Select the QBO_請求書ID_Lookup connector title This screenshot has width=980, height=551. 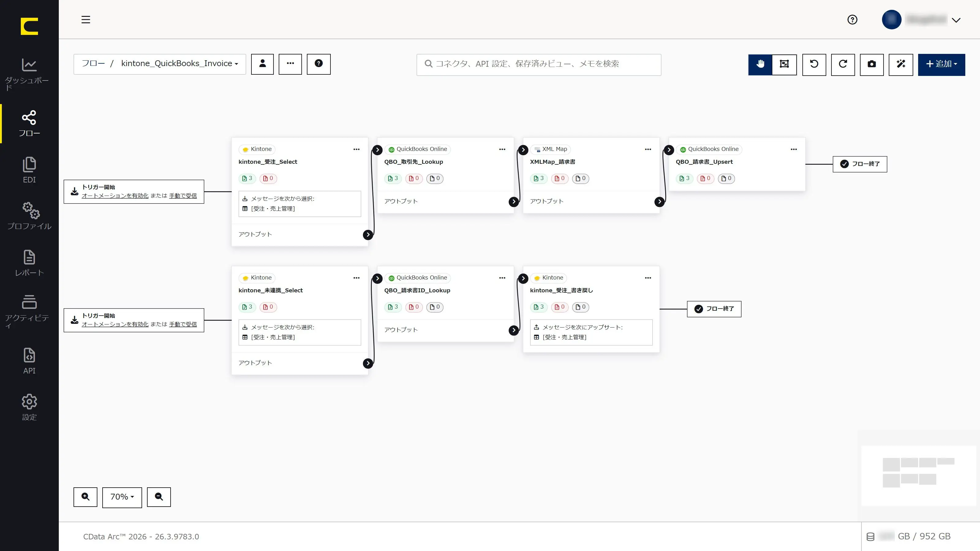coord(417,290)
